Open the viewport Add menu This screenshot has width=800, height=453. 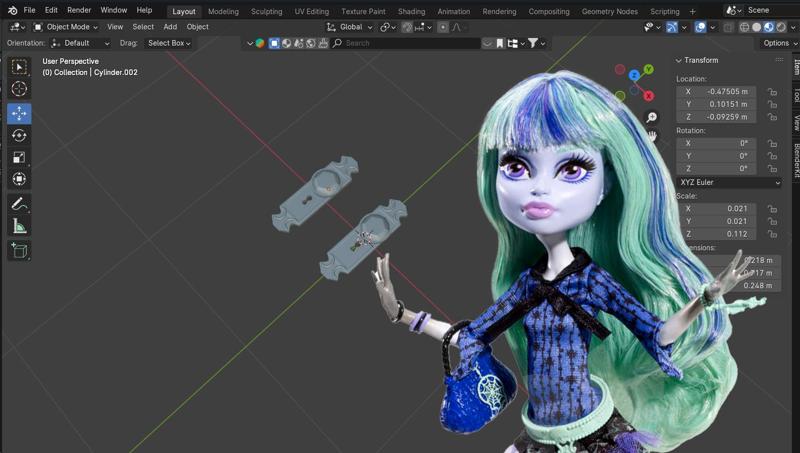pos(170,27)
